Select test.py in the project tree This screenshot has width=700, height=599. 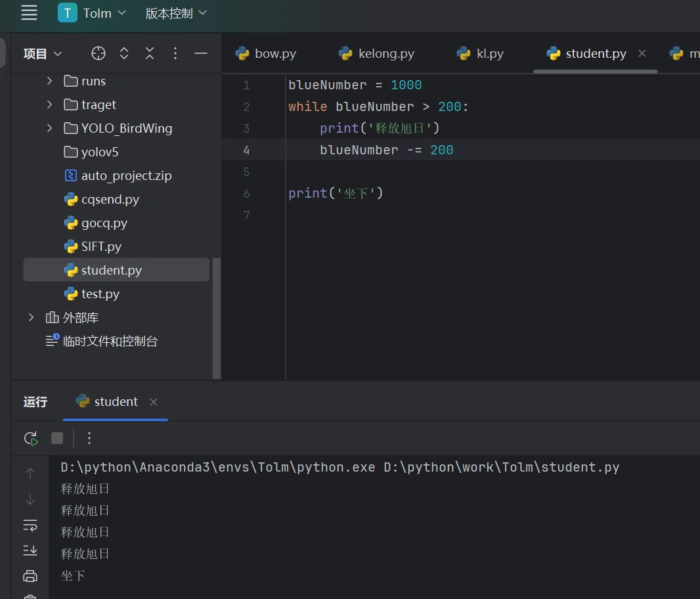click(100, 294)
